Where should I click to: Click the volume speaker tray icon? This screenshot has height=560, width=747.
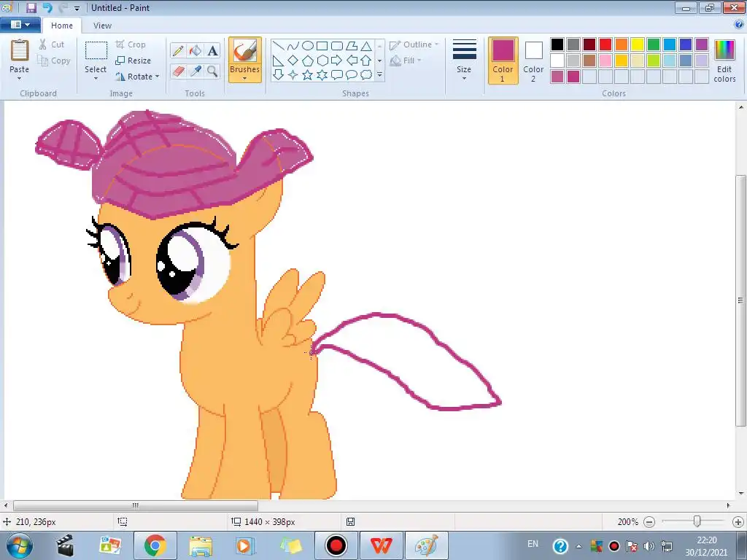[x=649, y=546]
